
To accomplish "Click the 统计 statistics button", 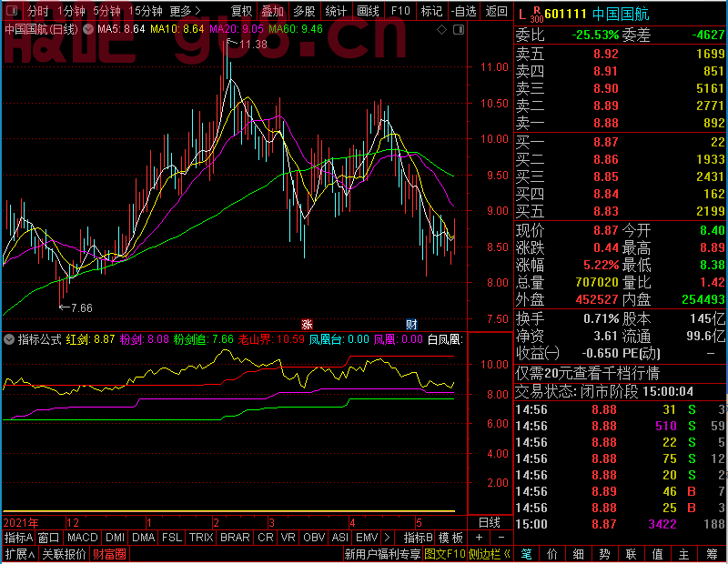I will click(x=336, y=11).
